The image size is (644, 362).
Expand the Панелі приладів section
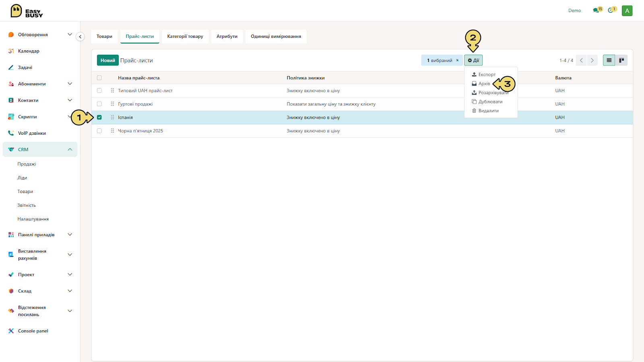(x=70, y=234)
